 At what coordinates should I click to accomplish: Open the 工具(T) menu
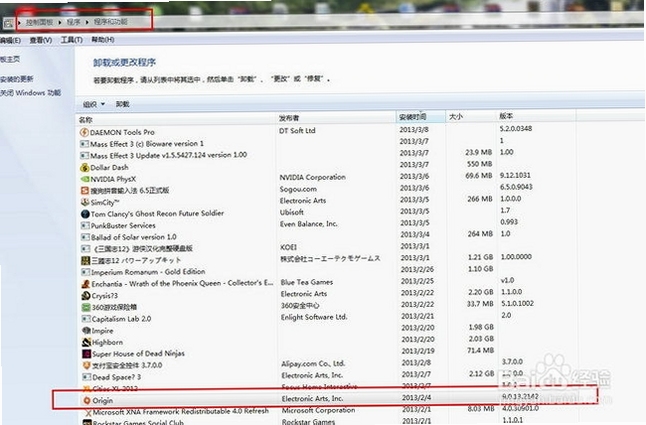[x=72, y=40]
